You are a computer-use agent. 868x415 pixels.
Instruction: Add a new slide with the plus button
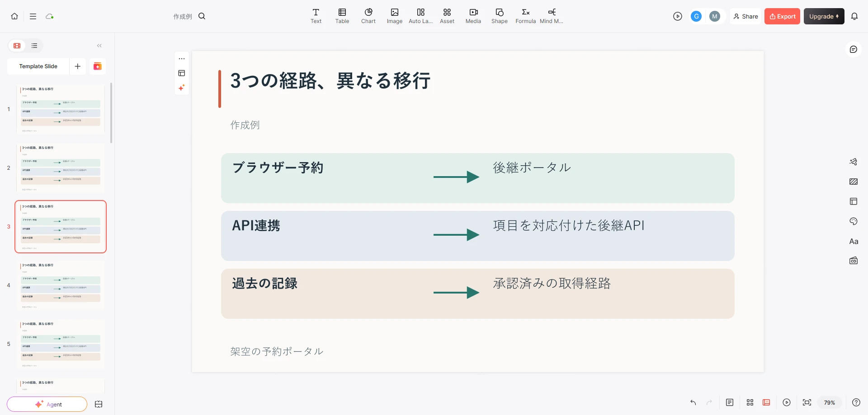(x=78, y=66)
